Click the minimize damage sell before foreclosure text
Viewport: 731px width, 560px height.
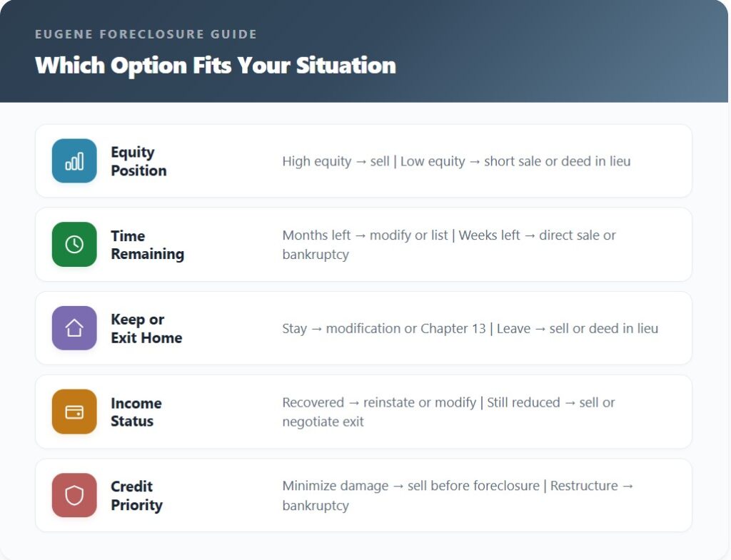[x=410, y=486]
